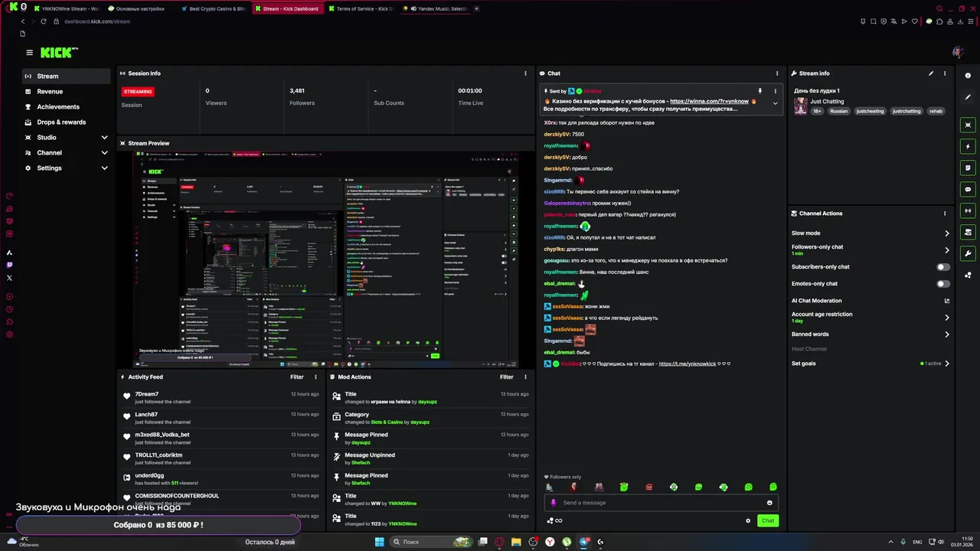Toggle session info broadcast widget in toolbar
This screenshot has height=551, width=980.
[969, 210]
